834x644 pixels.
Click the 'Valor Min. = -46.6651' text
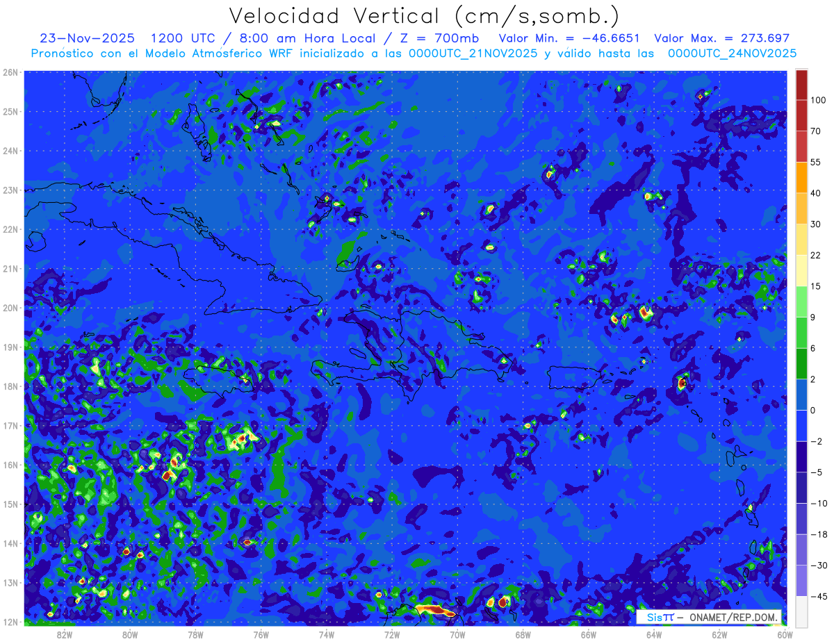tap(569, 38)
